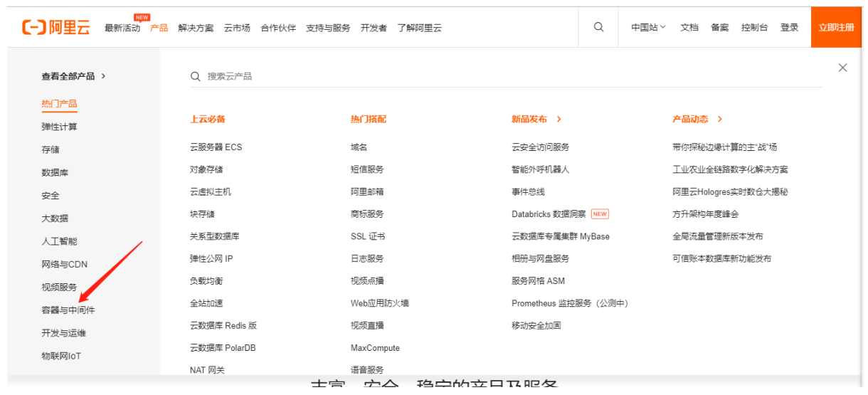Open 短信服务 link
868x395 pixels.
[367, 169]
